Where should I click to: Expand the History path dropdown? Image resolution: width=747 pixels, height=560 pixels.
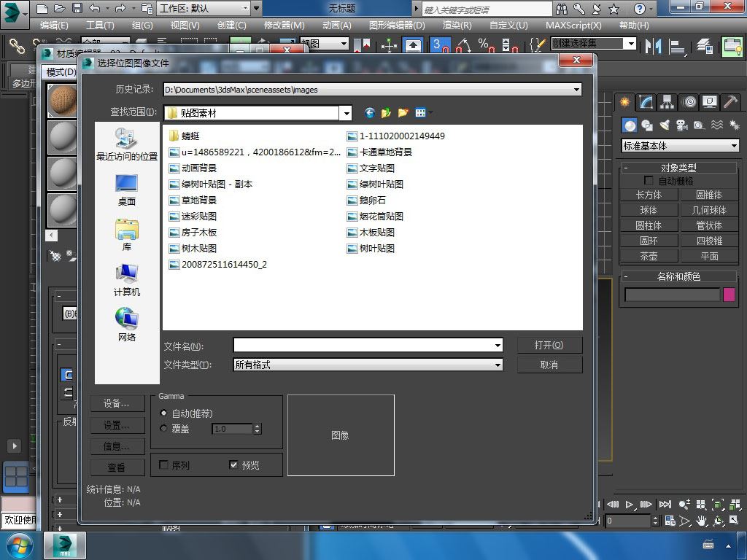tap(576, 90)
